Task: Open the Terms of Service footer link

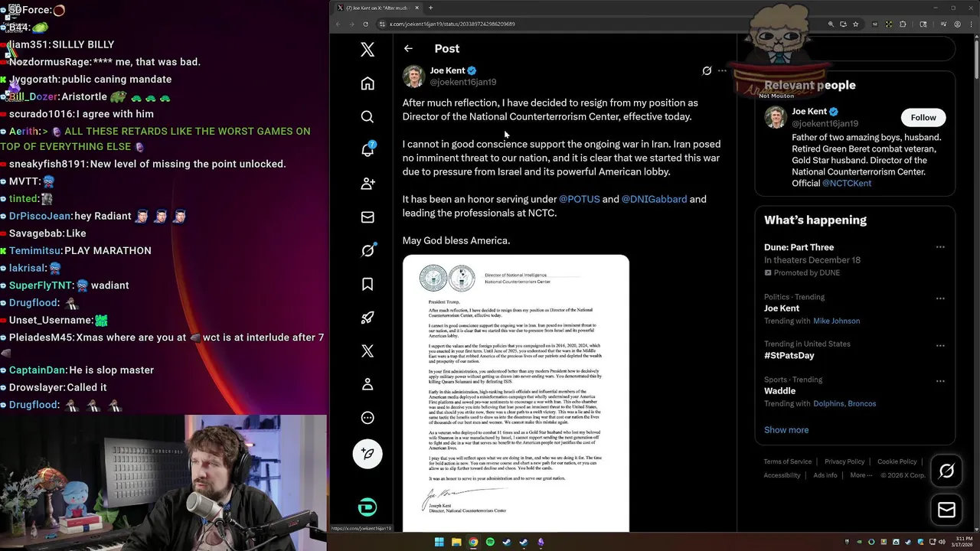Action: [787, 461]
